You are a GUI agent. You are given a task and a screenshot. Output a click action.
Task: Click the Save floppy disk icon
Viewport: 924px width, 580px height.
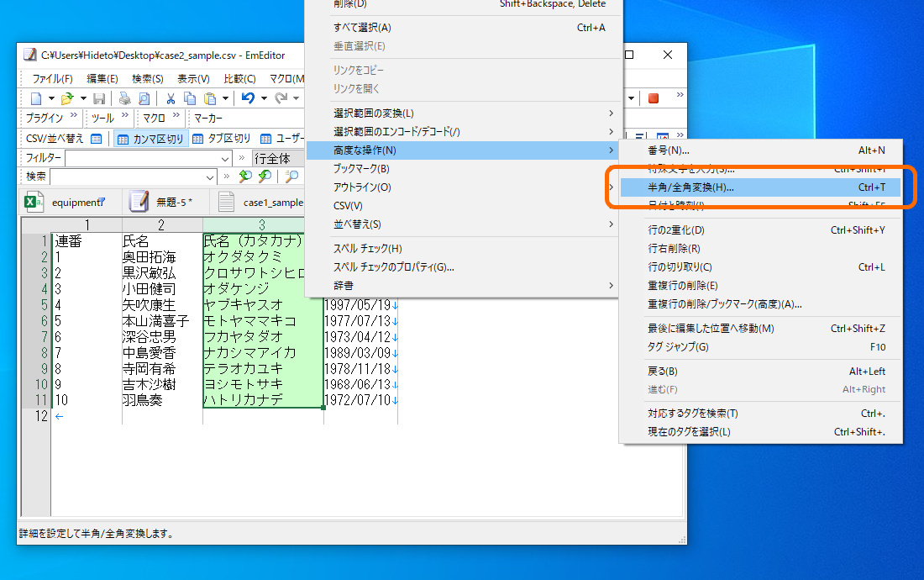tap(100, 98)
